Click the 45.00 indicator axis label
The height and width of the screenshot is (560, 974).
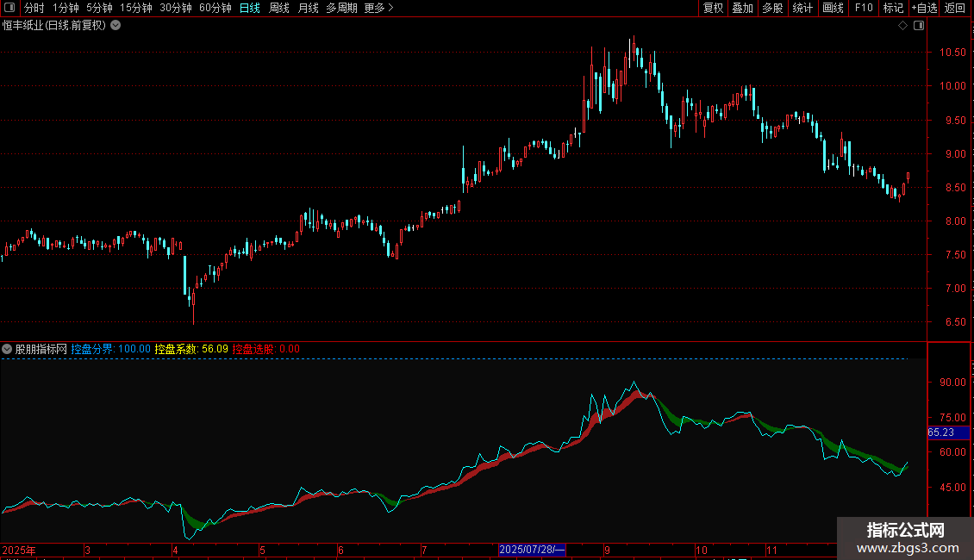[x=952, y=488]
